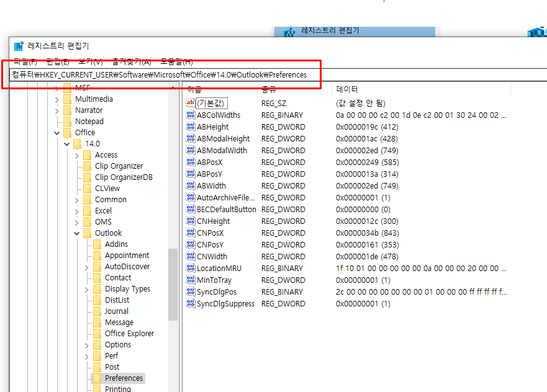Click the CNWidth value icon

point(191,256)
